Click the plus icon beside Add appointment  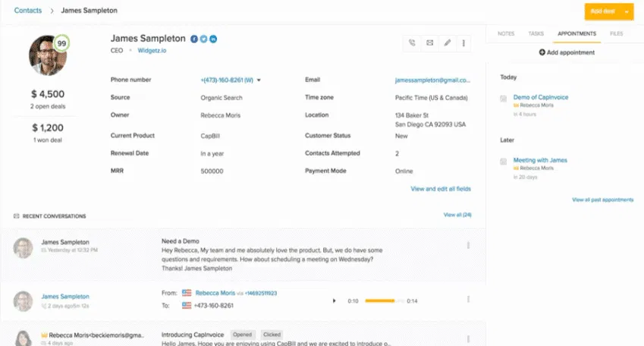tap(542, 52)
